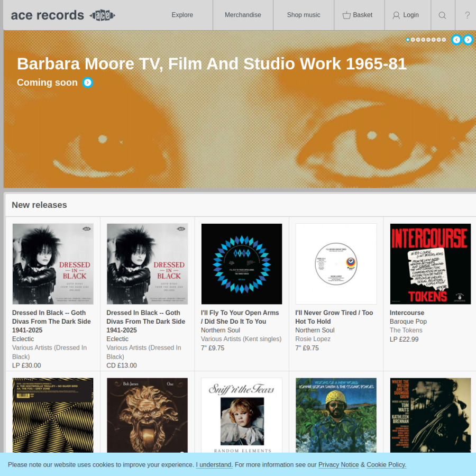Click Northern Soul under I'll Never Grow Tired
The height and width of the screenshot is (476, 476).
315,330
